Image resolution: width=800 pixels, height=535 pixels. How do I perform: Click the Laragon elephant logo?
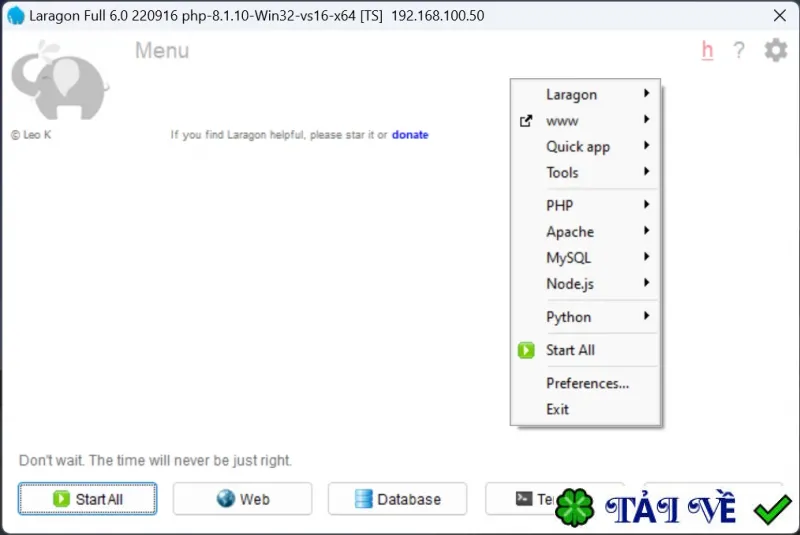click(60, 81)
